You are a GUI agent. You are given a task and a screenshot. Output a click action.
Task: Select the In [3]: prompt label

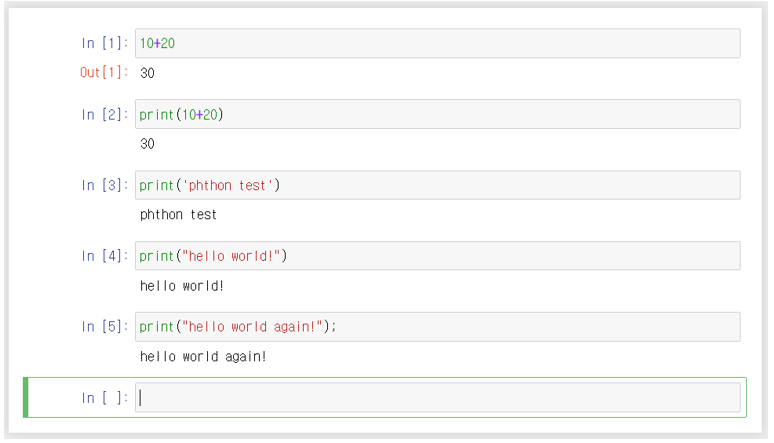point(105,185)
